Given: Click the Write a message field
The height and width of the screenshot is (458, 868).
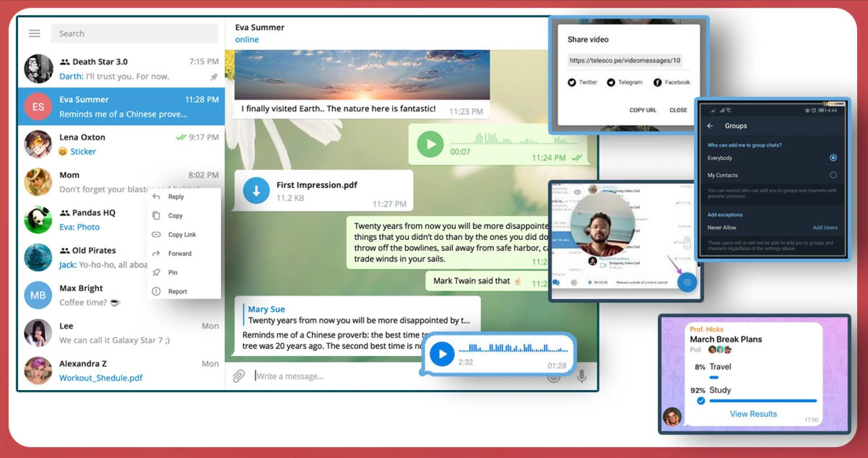Looking at the screenshot, I should pos(337,376).
